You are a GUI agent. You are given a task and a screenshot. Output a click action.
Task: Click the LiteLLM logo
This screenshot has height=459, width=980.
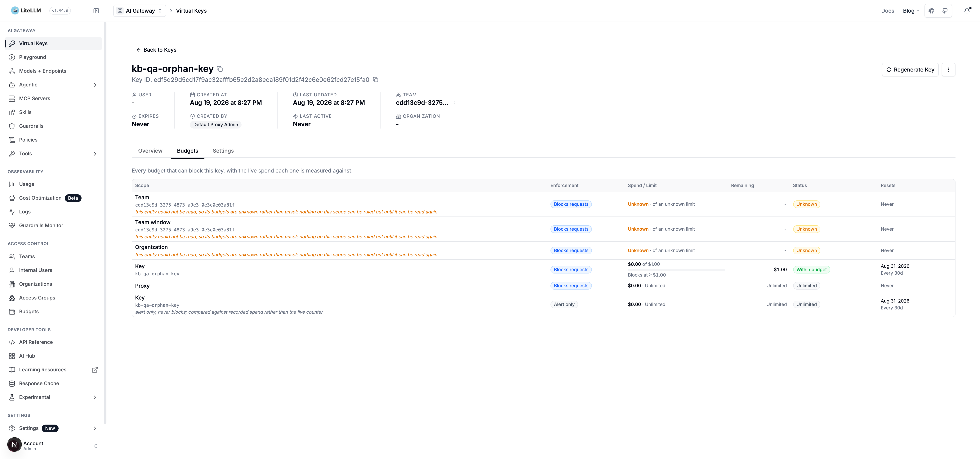point(26,11)
